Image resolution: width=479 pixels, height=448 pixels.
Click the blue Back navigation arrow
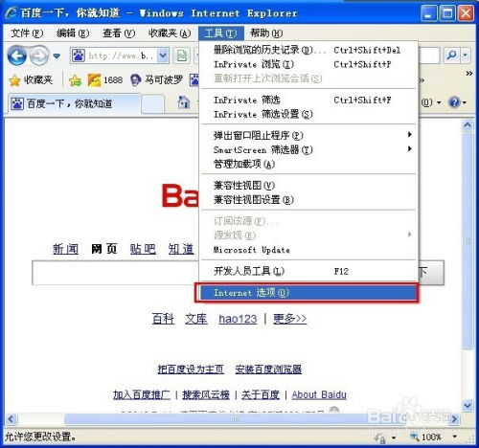(x=17, y=56)
